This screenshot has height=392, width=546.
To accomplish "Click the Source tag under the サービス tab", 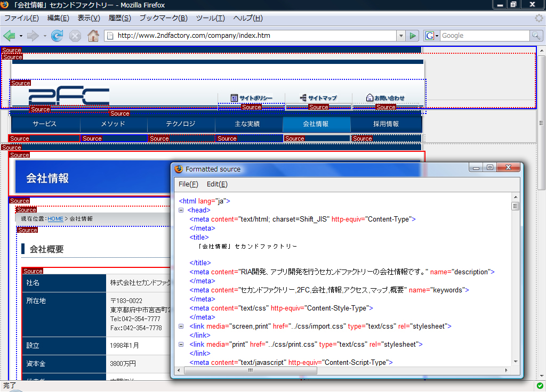I will tap(20, 138).
